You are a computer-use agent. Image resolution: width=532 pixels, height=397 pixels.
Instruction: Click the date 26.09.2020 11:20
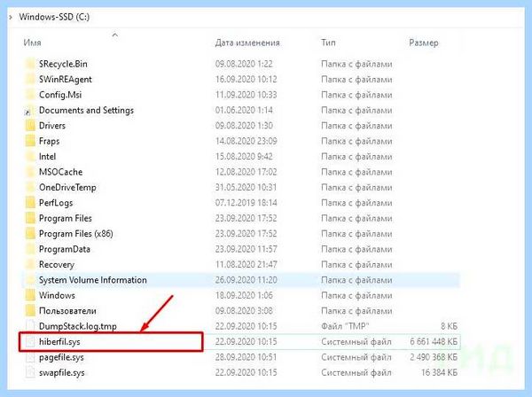click(246, 280)
